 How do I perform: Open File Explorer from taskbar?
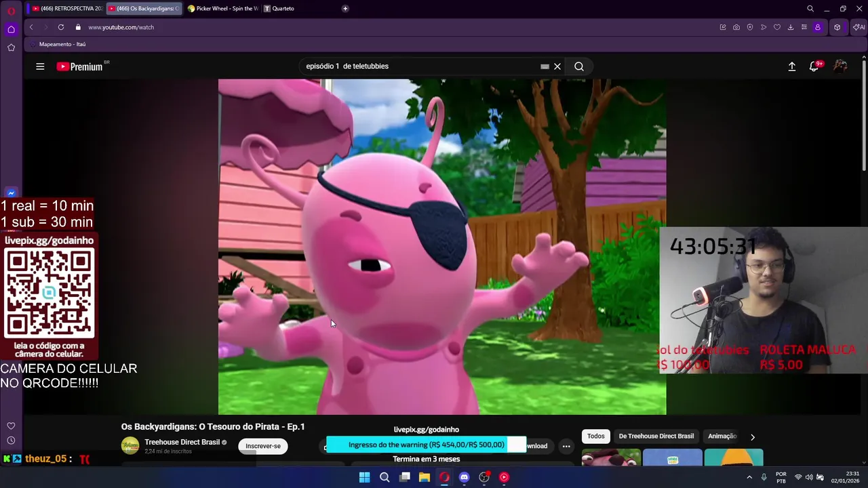(425, 477)
